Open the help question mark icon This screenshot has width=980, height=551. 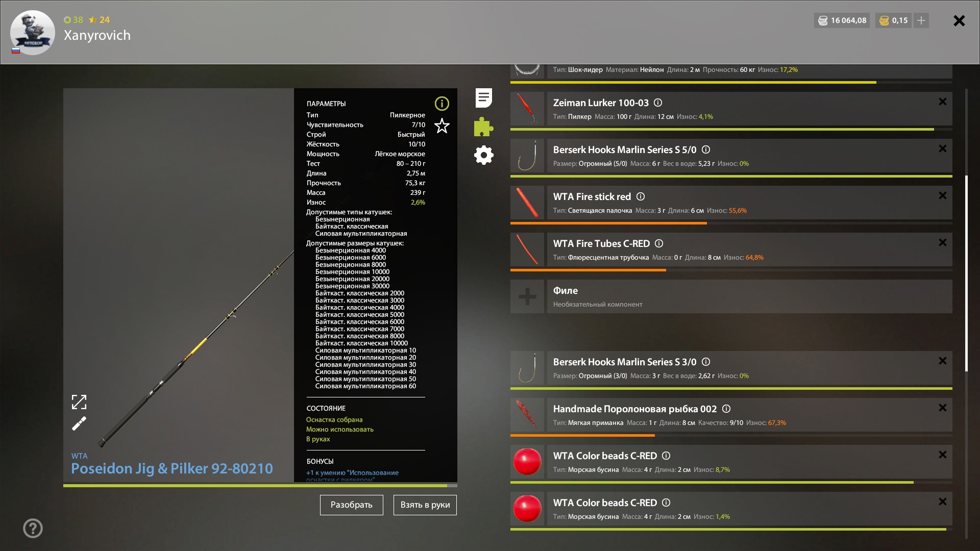tap(33, 528)
